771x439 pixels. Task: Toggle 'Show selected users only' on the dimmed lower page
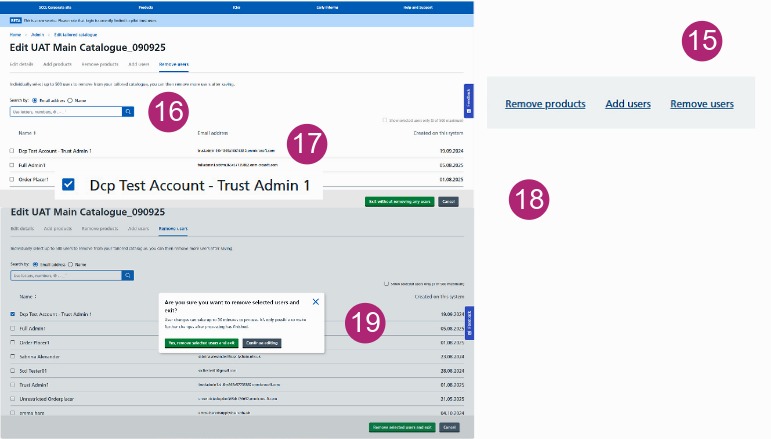coord(386,284)
